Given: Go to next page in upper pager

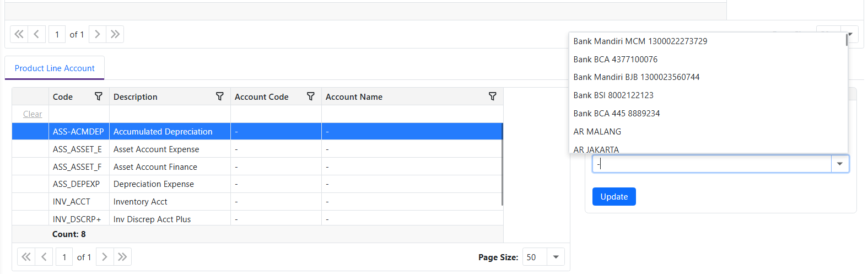Looking at the screenshot, I should [98, 34].
